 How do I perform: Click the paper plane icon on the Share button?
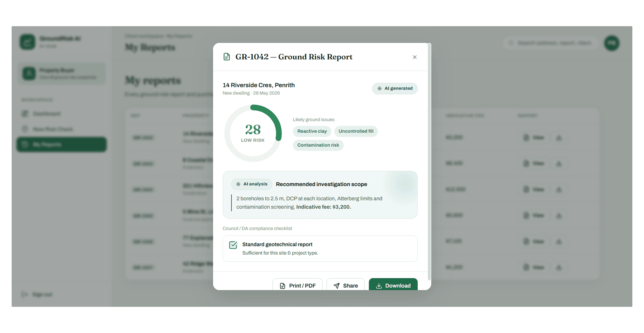point(337,285)
